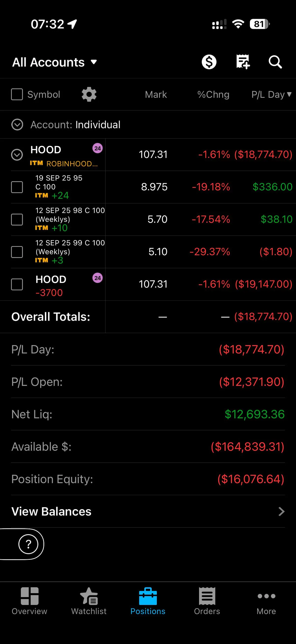Open the All Accounts dropdown
The image size is (296, 644).
click(55, 62)
